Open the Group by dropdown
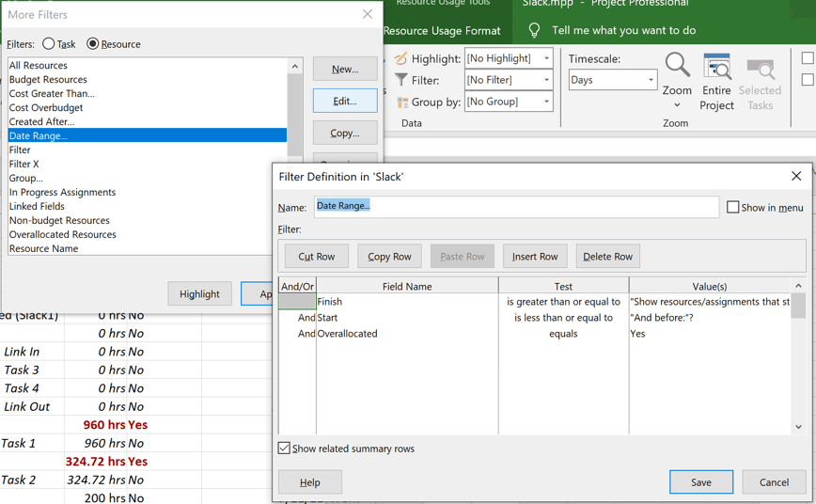The width and height of the screenshot is (816, 504). tap(546, 102)
